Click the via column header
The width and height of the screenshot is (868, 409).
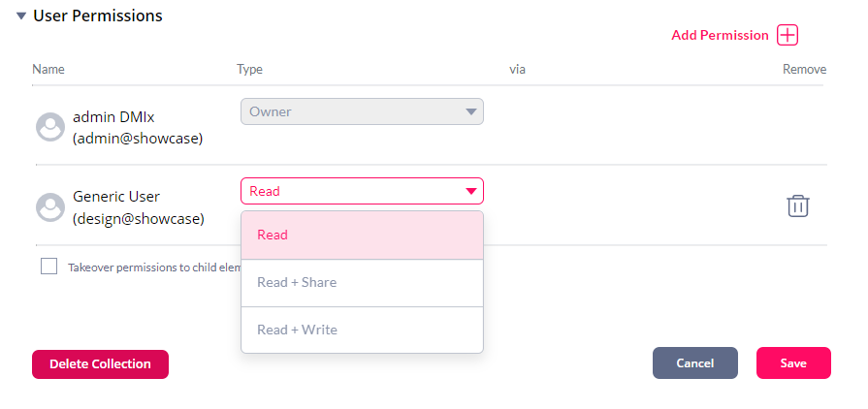point(517,69)
